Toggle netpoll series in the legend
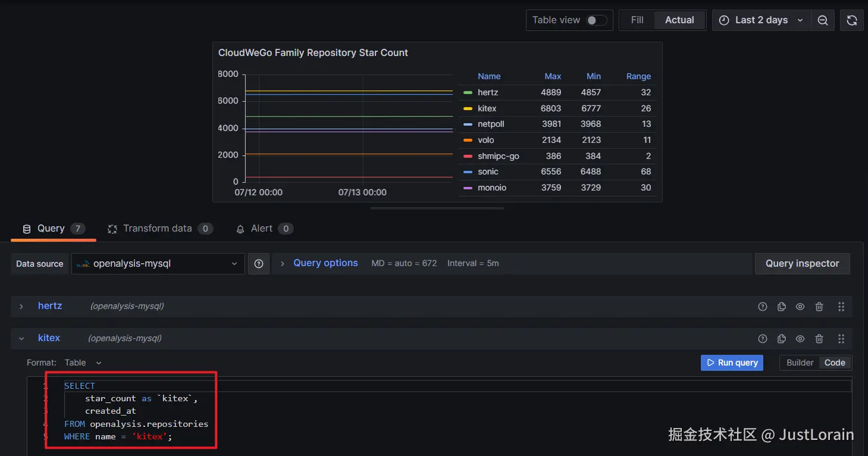 [x=491, y=124]
